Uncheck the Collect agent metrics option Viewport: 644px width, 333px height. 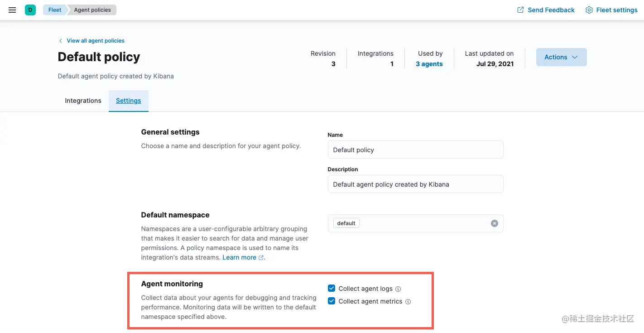[x=331, y=300]
